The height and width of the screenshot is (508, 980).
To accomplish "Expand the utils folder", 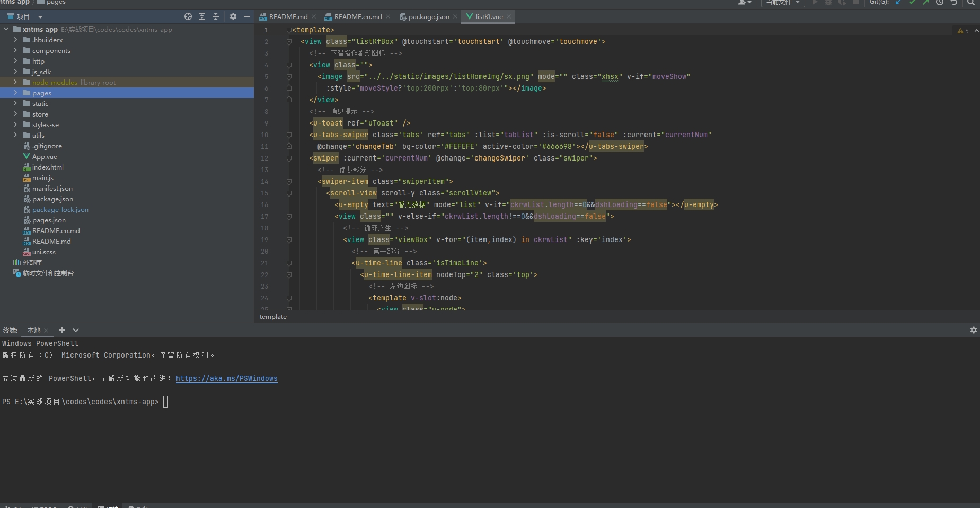I will [x=15, y=135].
